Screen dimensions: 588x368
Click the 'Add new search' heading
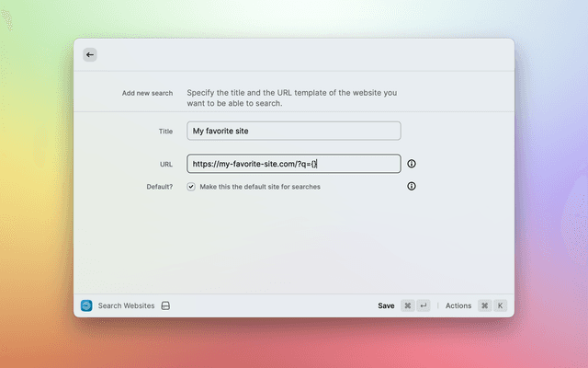click(x=147, y=93)
